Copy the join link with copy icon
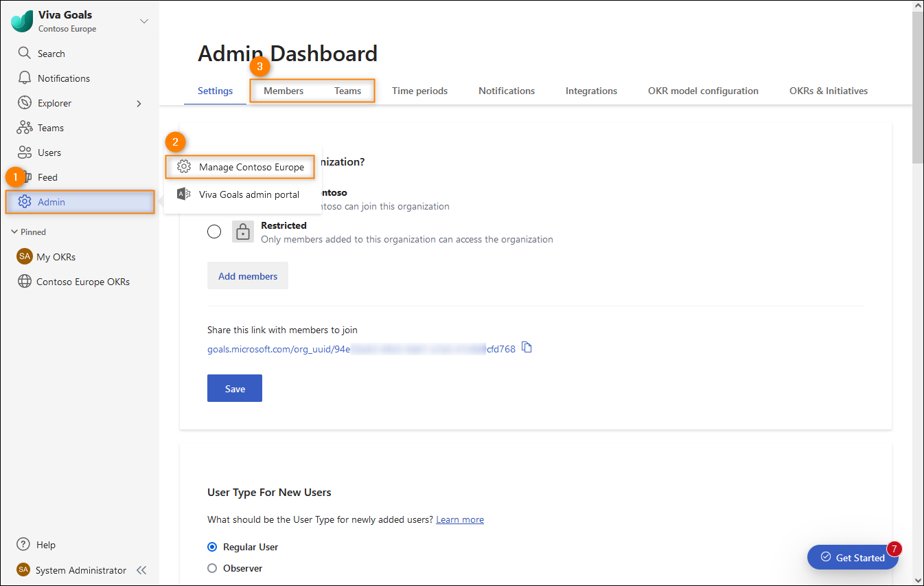924x586 pixels. tap(527, 348)
